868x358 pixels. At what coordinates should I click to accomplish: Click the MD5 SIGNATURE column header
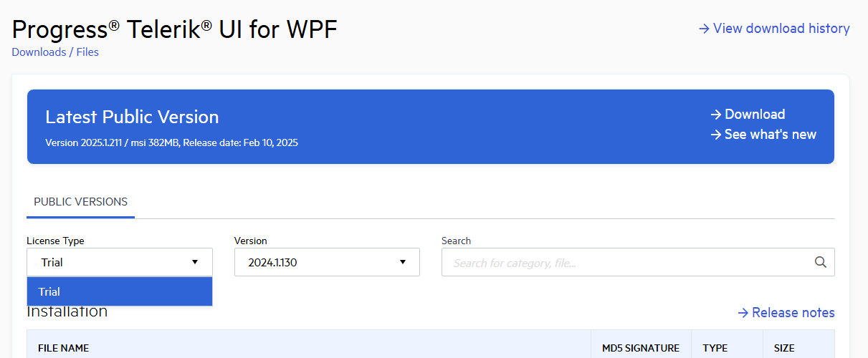[640, 348]
